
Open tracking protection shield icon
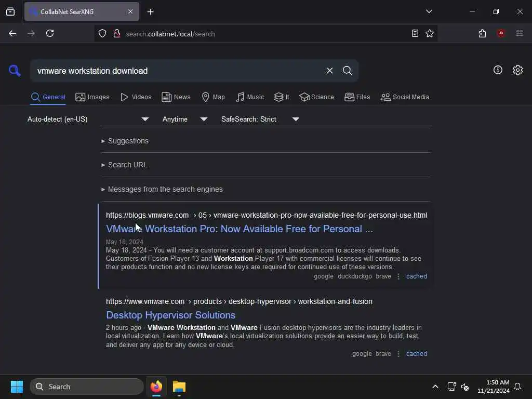coord(102,34)
